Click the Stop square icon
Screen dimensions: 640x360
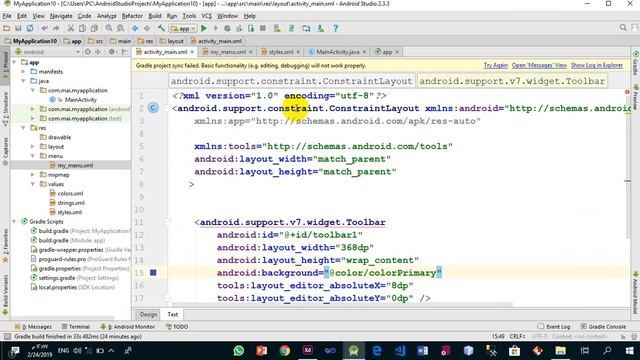(263, 28)
